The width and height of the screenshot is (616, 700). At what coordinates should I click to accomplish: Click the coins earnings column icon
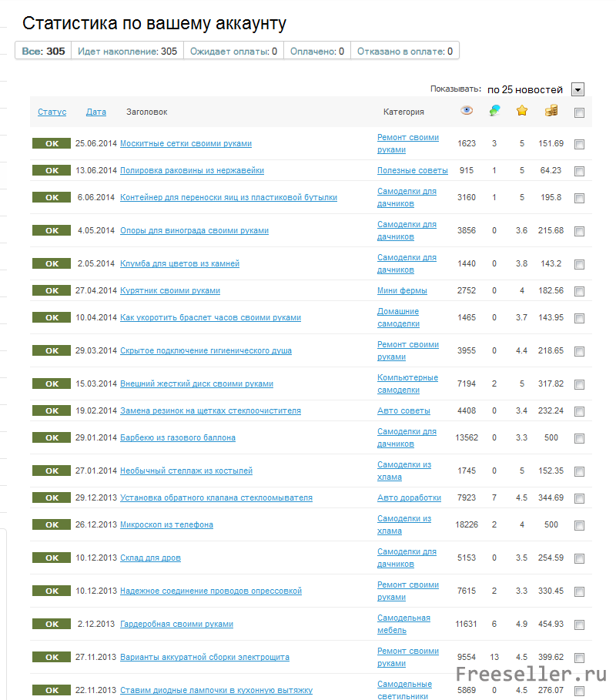tap(551, 111)
